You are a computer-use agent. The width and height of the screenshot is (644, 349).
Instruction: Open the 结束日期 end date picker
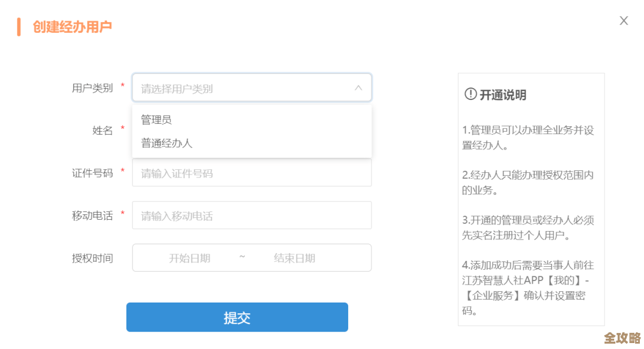[x=293, y=257]
